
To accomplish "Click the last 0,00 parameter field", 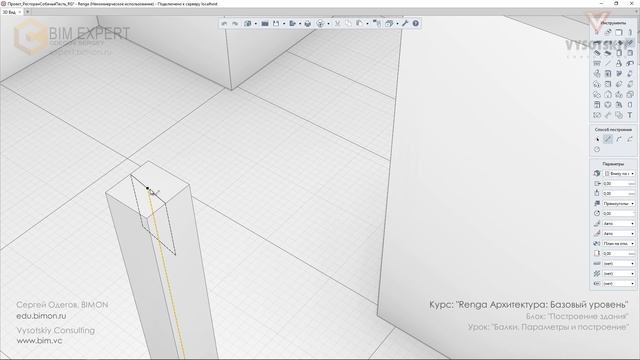I will (619, 253).
